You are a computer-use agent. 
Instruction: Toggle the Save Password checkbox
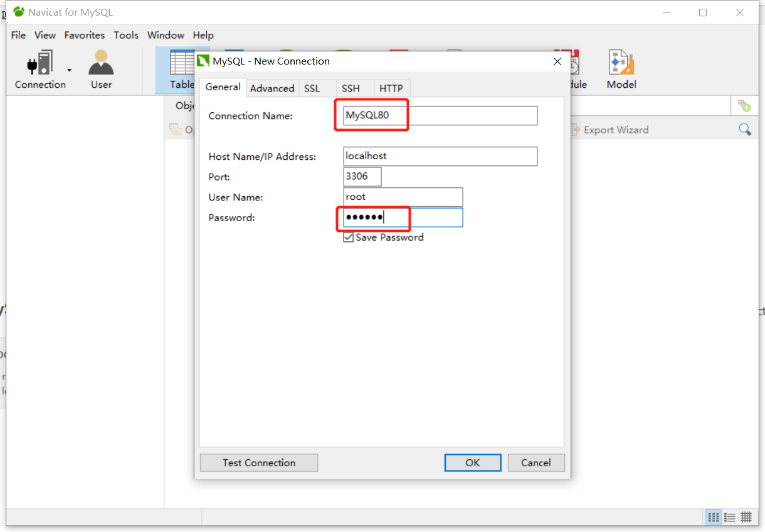349,237
